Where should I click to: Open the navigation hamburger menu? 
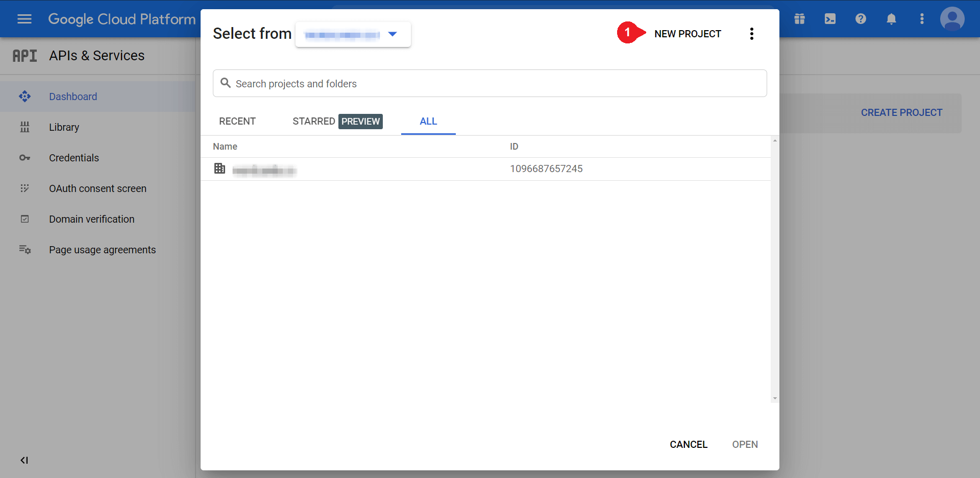click(x=24, y=19)
